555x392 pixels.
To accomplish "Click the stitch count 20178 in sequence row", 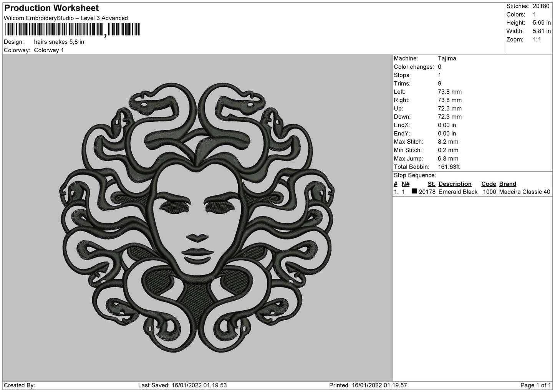I will (427, 192).
